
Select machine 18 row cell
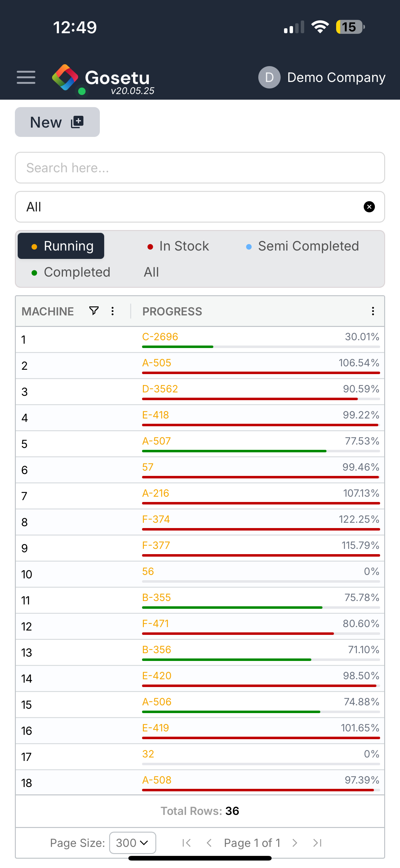73,783
